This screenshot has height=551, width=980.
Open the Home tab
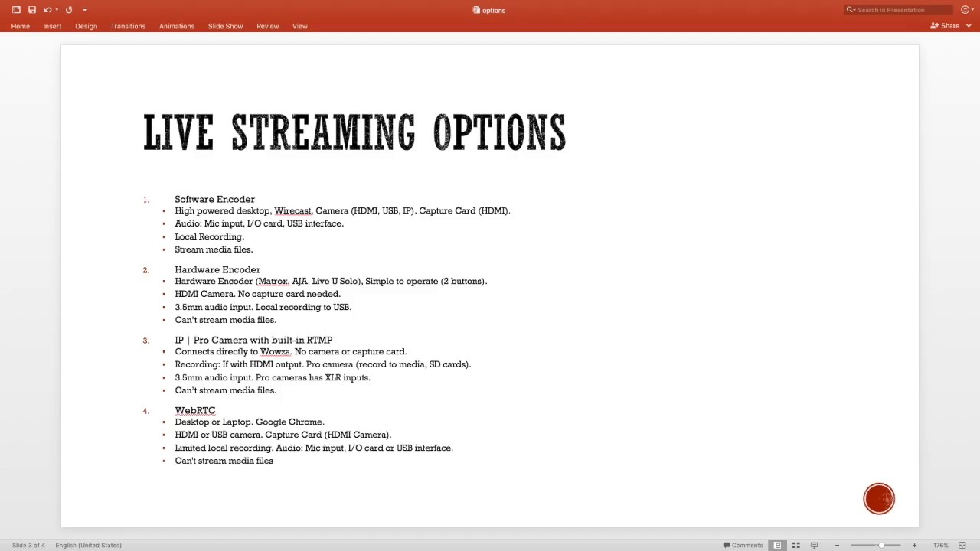21,26
